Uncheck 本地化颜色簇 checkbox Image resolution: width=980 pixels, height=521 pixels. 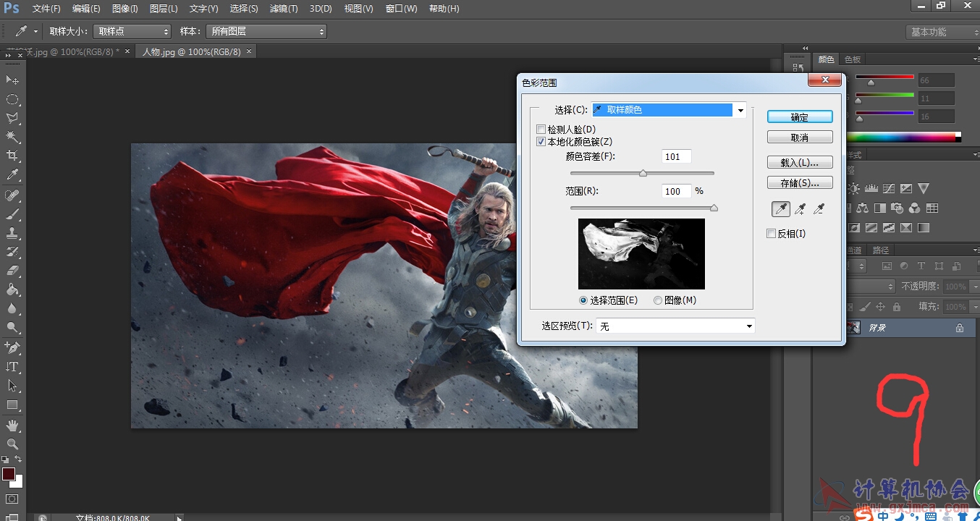541,142
